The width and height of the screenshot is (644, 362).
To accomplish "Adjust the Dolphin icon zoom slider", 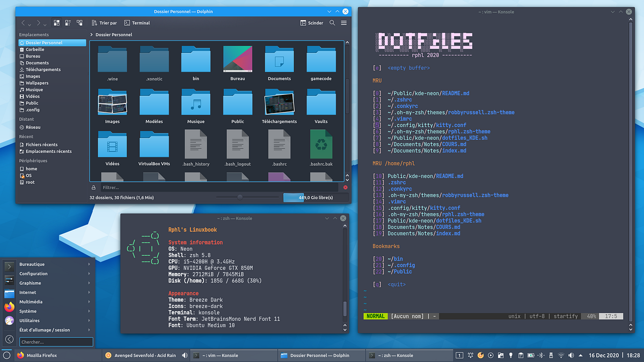I will tap(240, 197).
